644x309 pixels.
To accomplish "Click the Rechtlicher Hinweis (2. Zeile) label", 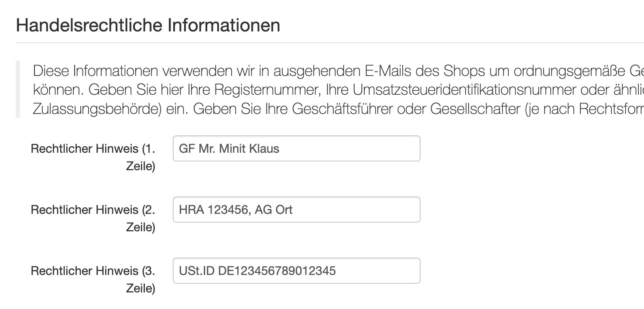I will (93, 218).
